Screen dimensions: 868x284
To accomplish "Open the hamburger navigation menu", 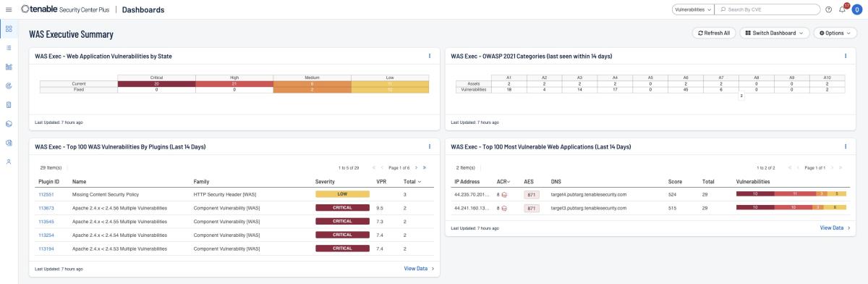I will coord(9,9).
